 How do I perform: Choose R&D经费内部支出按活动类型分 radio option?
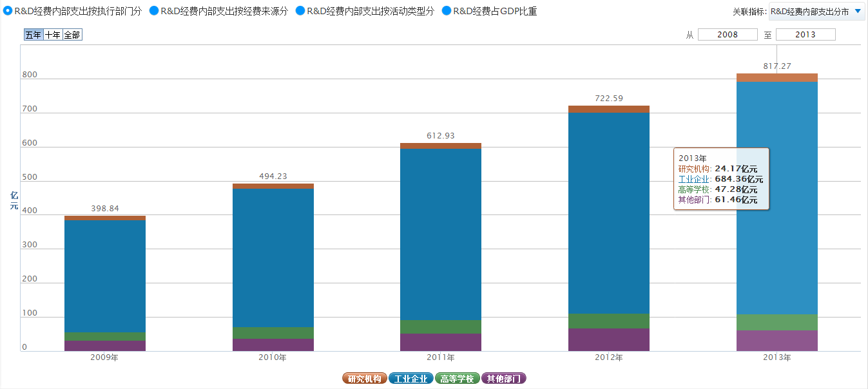300,11
